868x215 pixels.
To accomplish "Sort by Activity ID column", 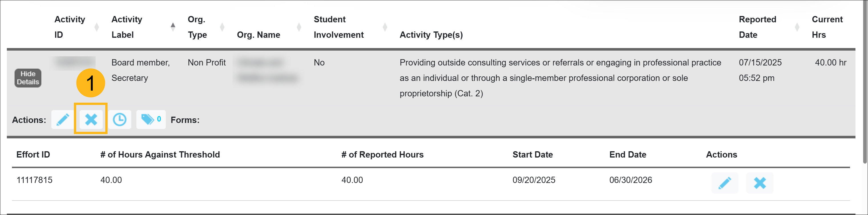I will click(70, 27).
